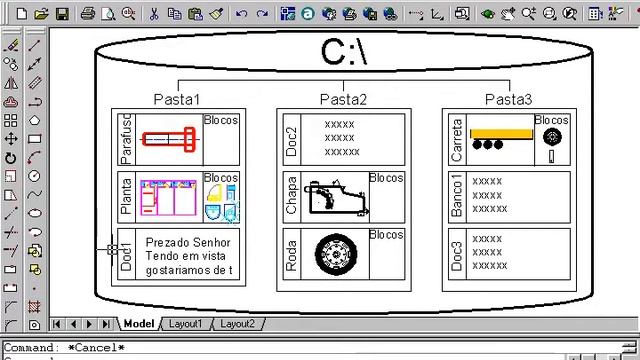
Task: Select the Circle tool
Action: pos(35,176)
